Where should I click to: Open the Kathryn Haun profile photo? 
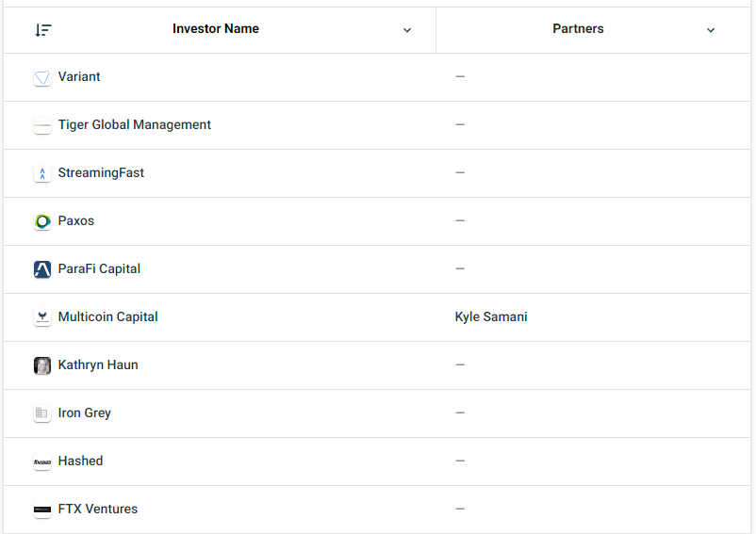pos(42,365)
